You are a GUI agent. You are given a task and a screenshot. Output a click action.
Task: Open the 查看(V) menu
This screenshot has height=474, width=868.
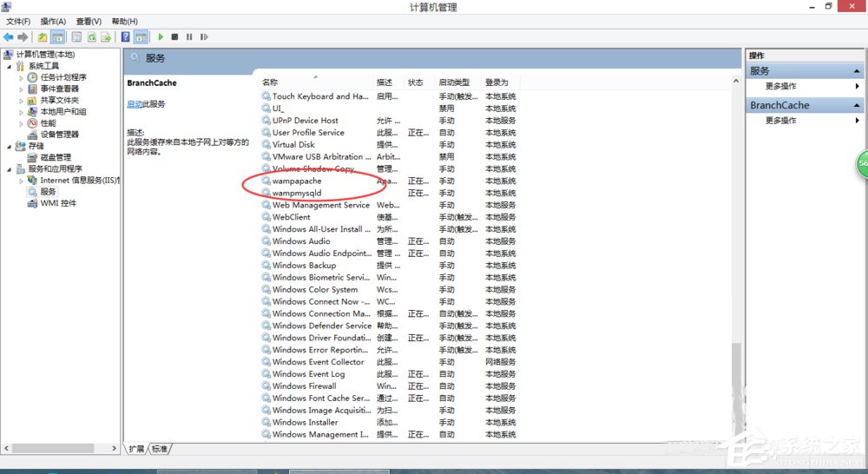tap(89, 21)
